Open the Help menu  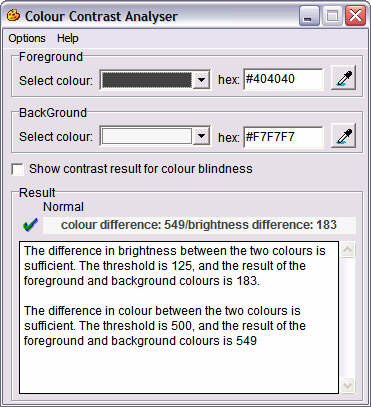(x=68, y=38)
